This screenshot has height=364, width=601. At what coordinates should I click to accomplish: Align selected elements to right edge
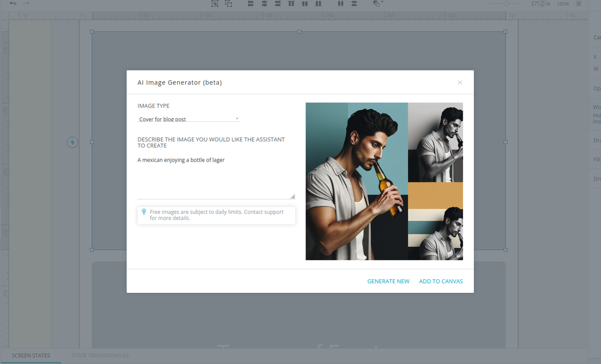[277, 4]
